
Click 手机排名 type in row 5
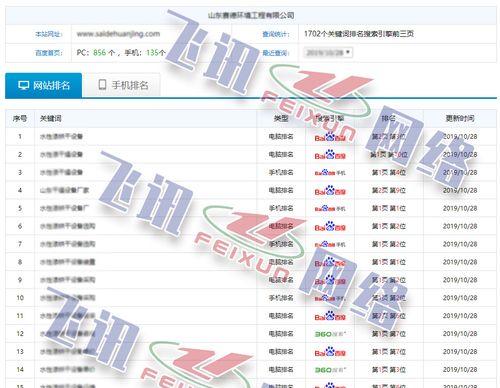click(x=281, y=208)
